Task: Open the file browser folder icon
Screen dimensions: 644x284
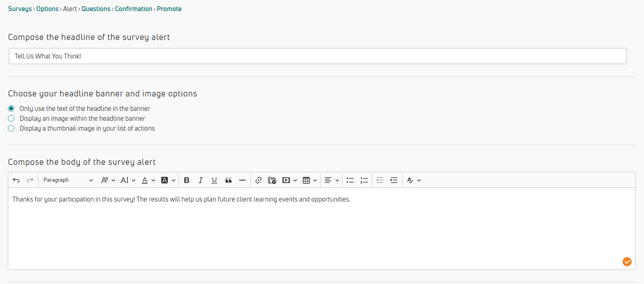Action: 272,180
